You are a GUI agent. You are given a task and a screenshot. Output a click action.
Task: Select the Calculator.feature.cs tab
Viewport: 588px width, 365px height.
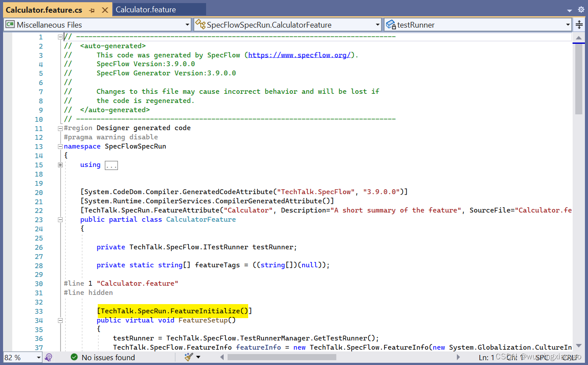click(44, 10)
